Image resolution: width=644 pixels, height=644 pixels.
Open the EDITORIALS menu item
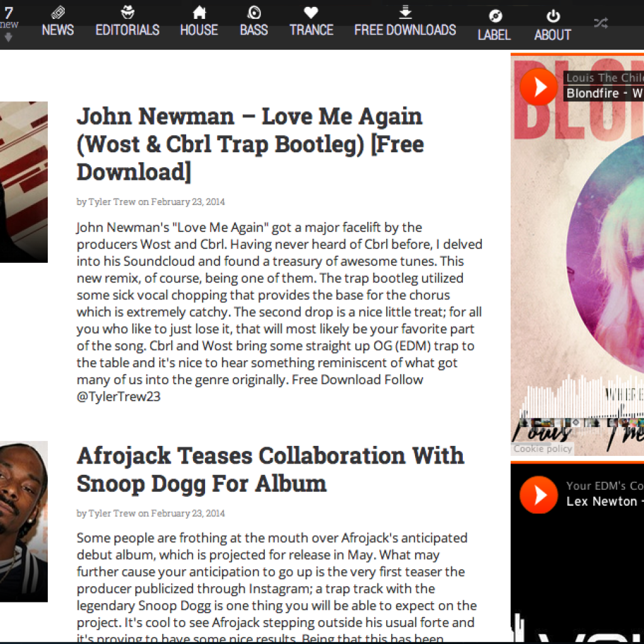pos(128,30)
